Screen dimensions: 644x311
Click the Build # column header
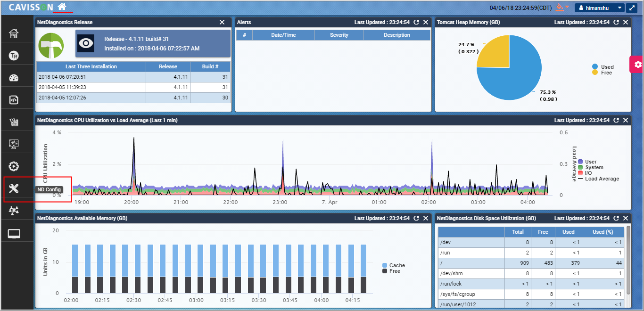210,66
